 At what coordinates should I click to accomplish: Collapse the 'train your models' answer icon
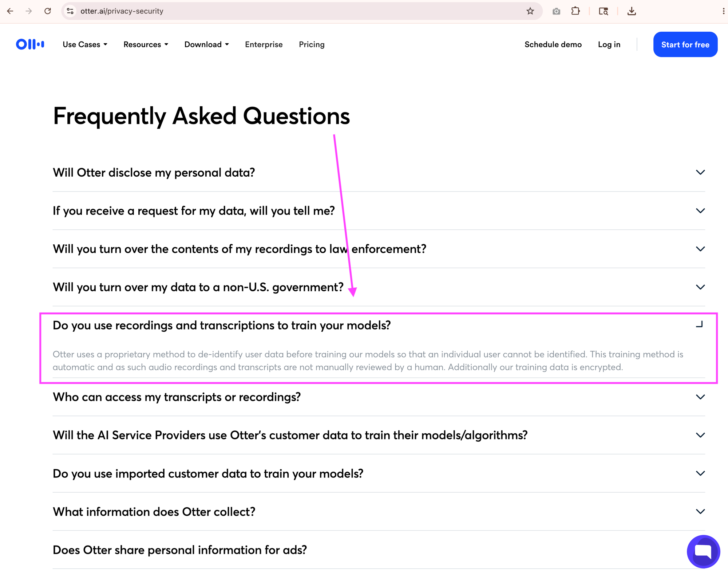click(x=699, y=324)
